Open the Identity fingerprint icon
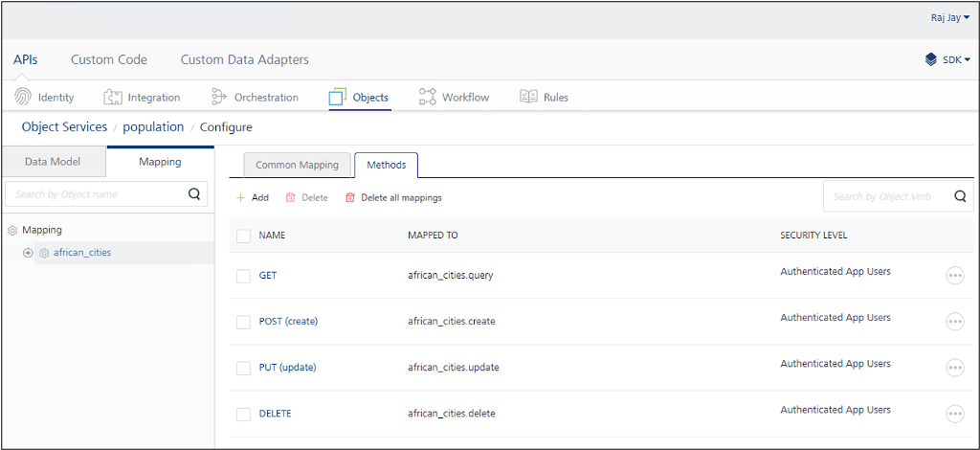The image size is (980, 450). click(x=23, y=97)
